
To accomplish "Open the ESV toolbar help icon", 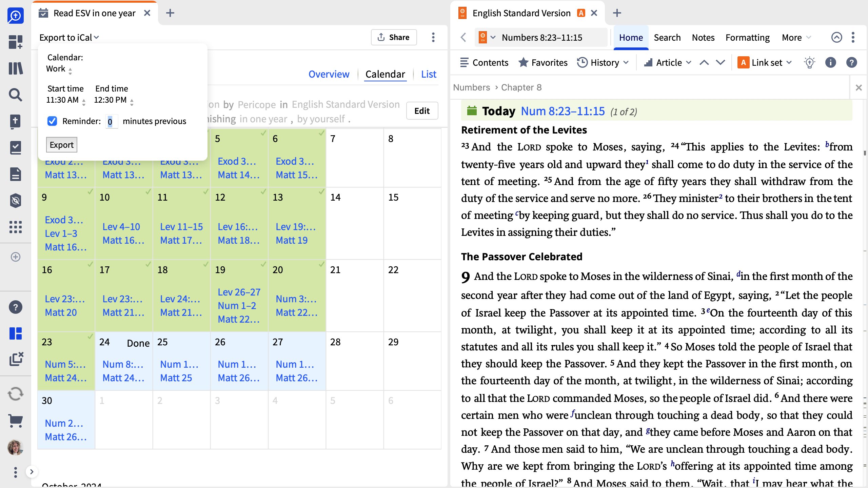I will coord(851,63).
